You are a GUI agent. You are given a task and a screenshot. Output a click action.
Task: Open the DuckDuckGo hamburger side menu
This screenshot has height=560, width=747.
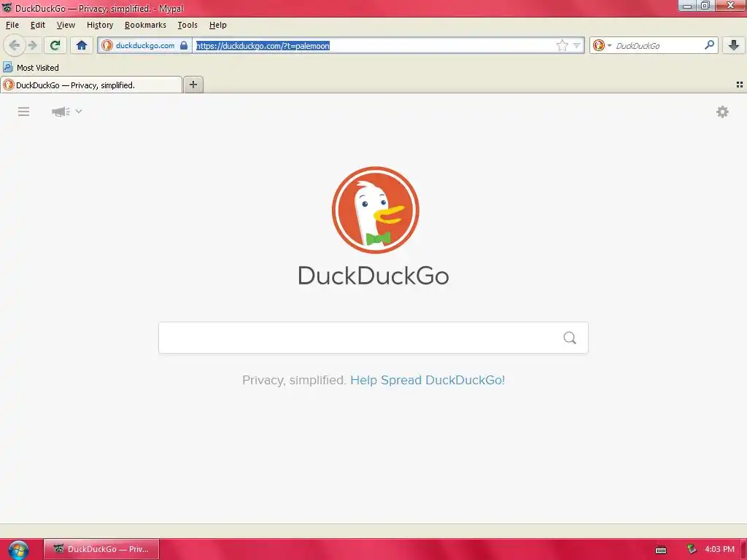pos(24,112)
